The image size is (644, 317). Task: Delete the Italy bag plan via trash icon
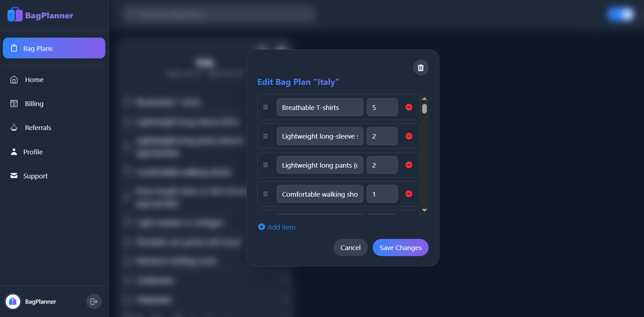click(421, 68)
